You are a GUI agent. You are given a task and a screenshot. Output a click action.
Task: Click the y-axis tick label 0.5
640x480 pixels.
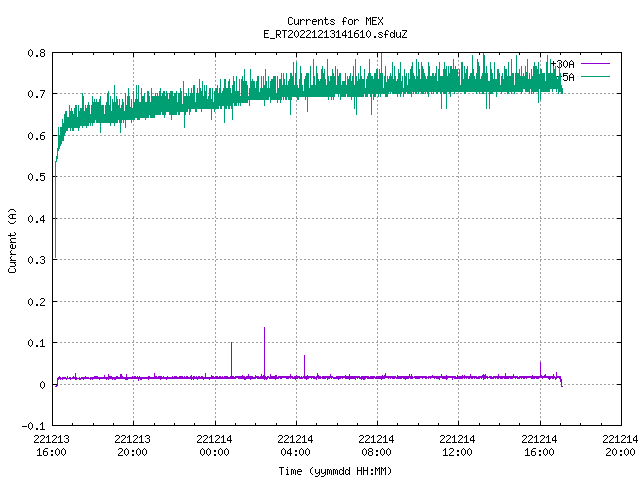coord(36,177)
